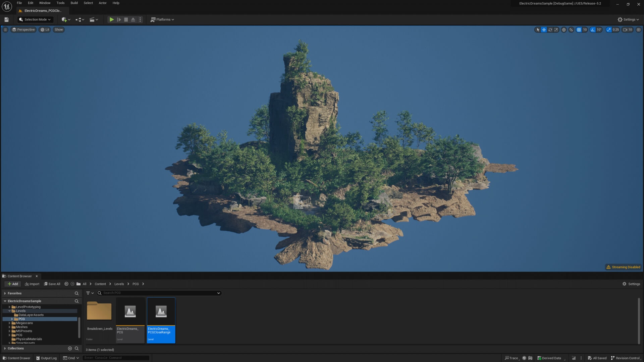
Task: Open the Actor menu
Action: pos(103,3)
